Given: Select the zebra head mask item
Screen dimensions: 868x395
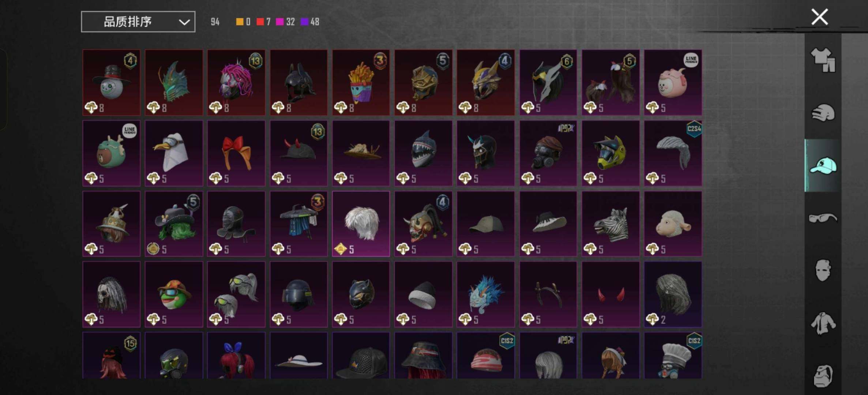Looking at the screenshot, I should [x=610, y=224].
